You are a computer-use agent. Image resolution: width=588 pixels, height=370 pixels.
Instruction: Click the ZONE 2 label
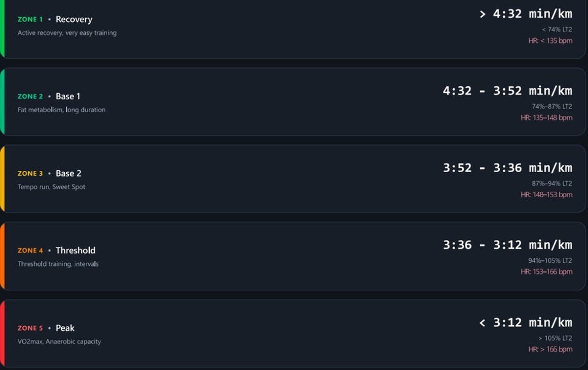[30, 96]
